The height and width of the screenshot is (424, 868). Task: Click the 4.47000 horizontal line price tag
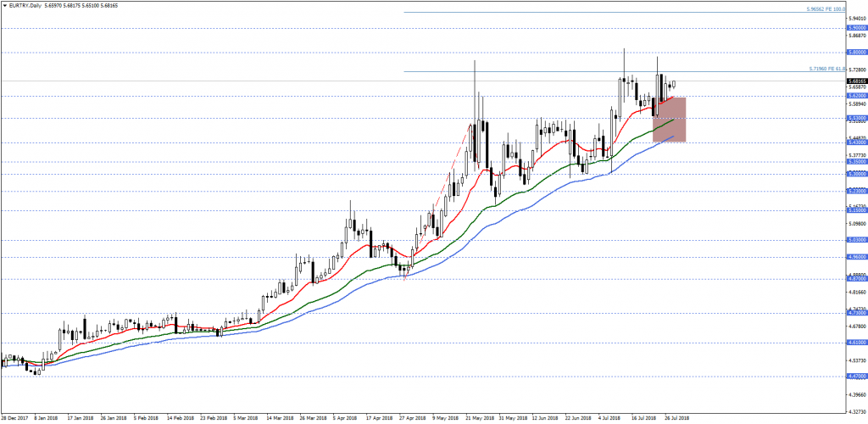click(x=856, y=377)
